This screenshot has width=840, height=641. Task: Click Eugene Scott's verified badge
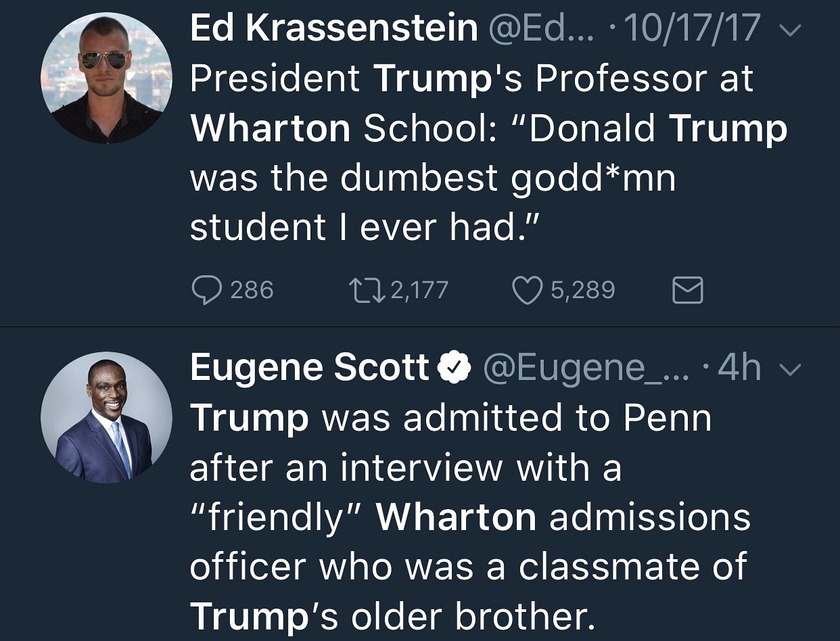[454, 369]
